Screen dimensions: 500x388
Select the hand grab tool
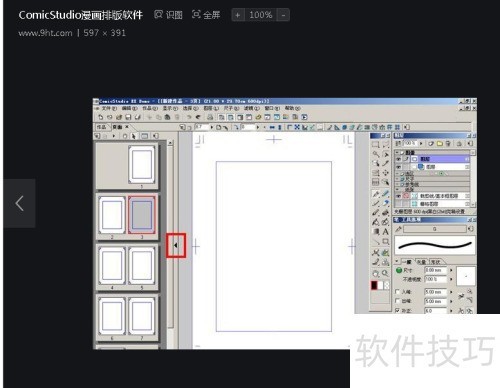(376, 274)
